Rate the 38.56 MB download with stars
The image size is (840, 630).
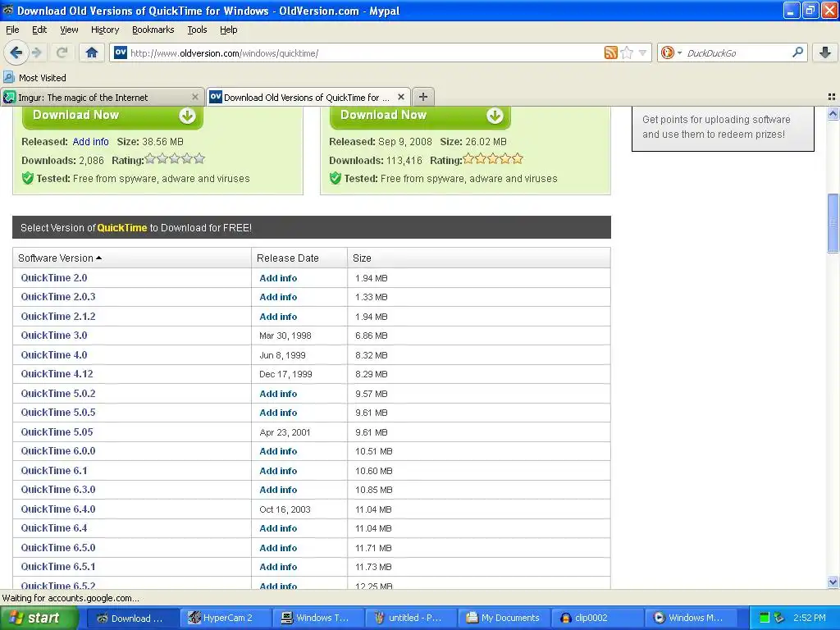pyautogui.click(x=175, y=158)
